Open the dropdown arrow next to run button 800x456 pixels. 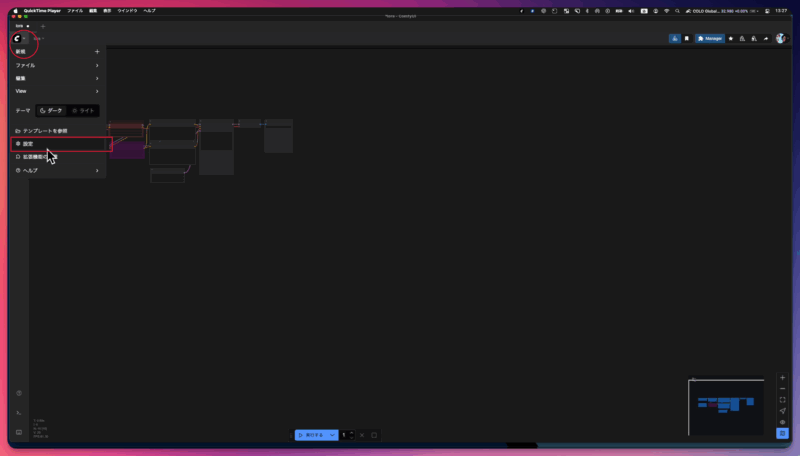coord(332,435)
